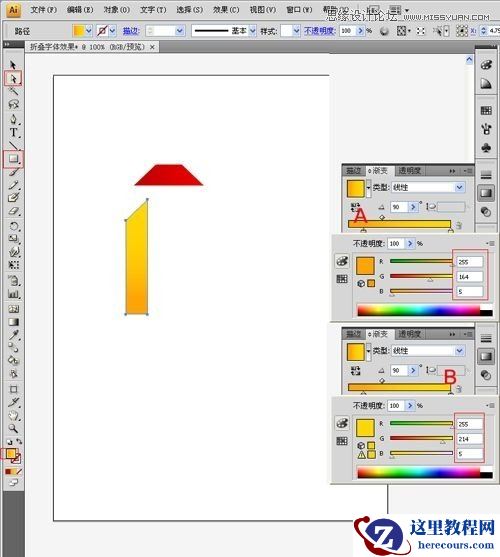Click the 不透明度 link in control bar

coord(320,31)
